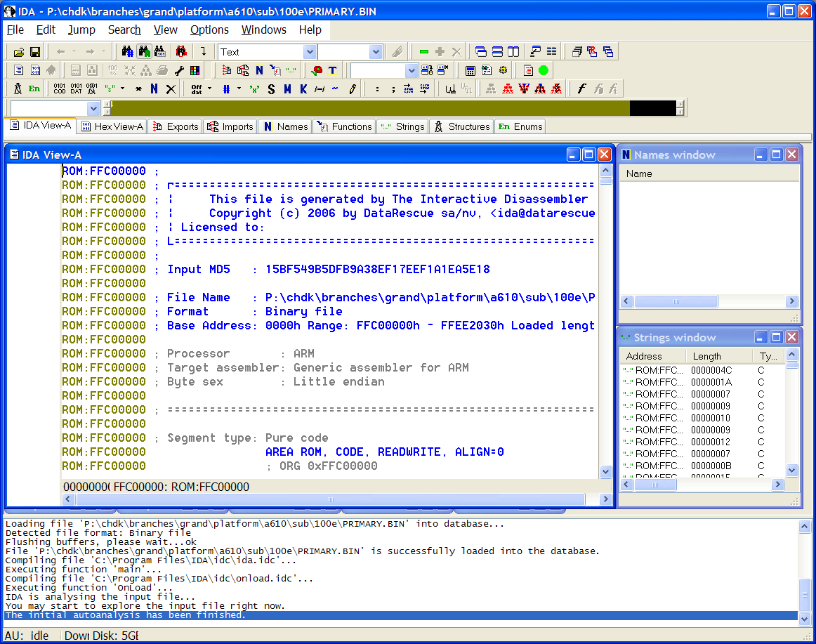Click the IDA View-A vertical scrollbar down arrow
Screen dimensions: 816x644
605,472
